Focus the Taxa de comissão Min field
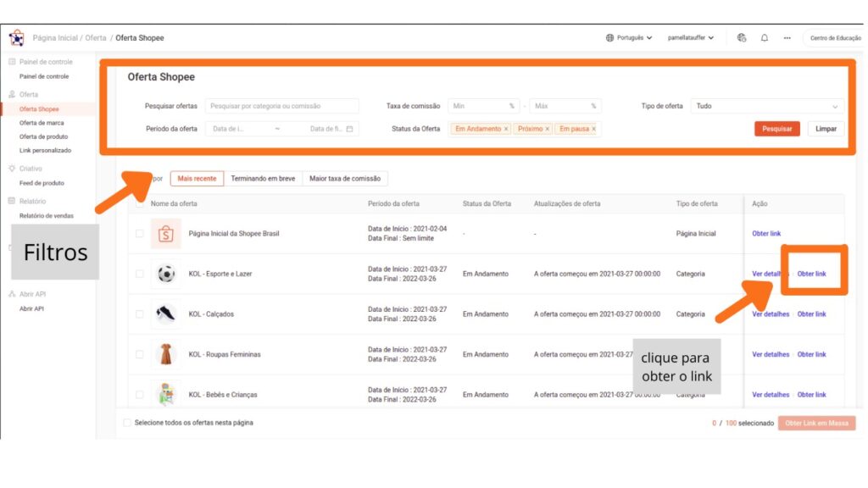The image size is (868, 488). (483, 106)
